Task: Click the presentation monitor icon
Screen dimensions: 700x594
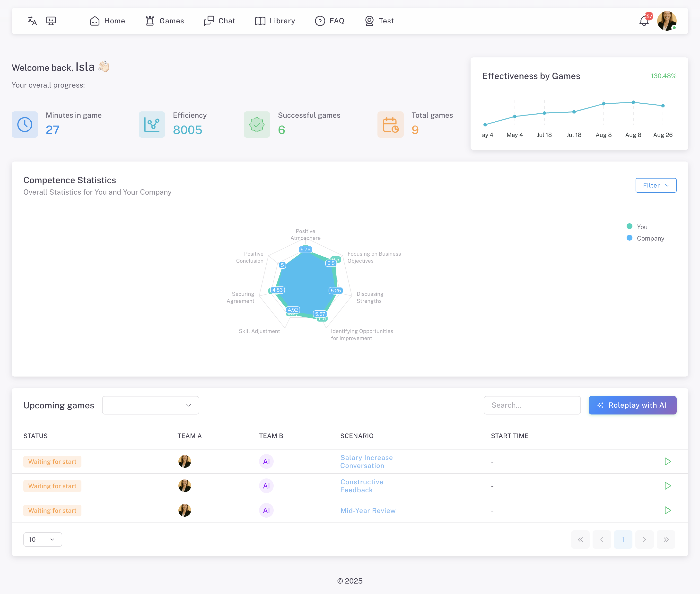Action: point(51,21)
